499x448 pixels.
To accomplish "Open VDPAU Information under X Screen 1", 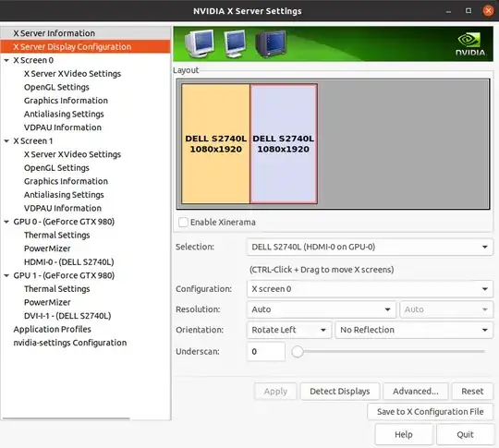I will click(63, 208).
